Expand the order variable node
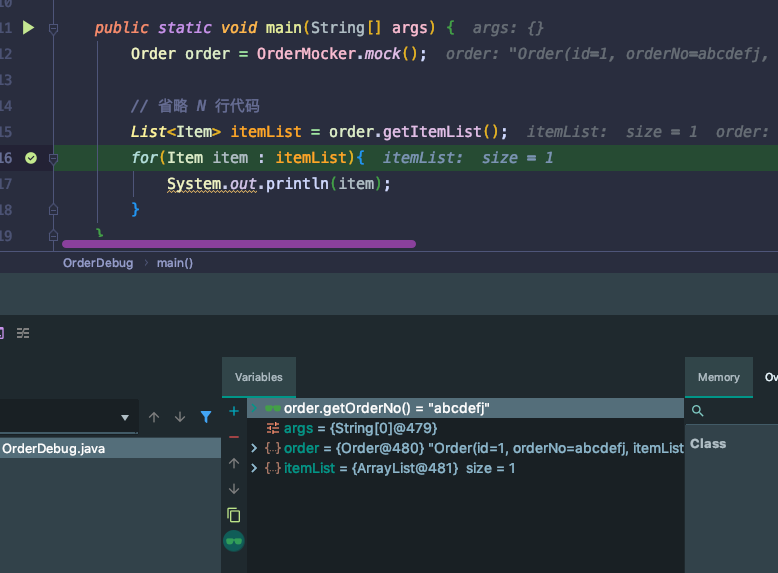The width and height of the screenshot is (778, 573). (254, 448)
